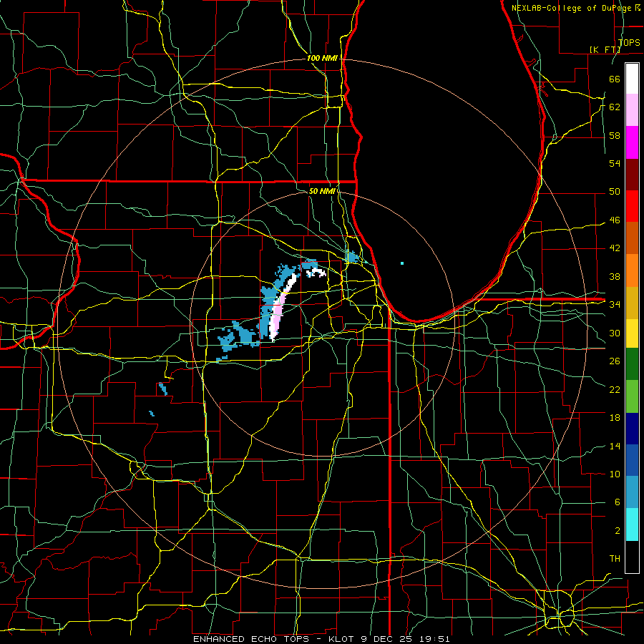Click the legend value '14'
This screenshot has height=644, width=644.
tap(615, 446)
